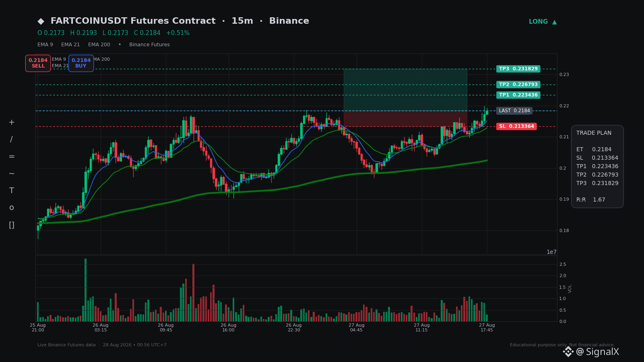Screen dimensions: 644x362
Task: Click the 27 Aug 17:45 time axis label
Action: 487,328
